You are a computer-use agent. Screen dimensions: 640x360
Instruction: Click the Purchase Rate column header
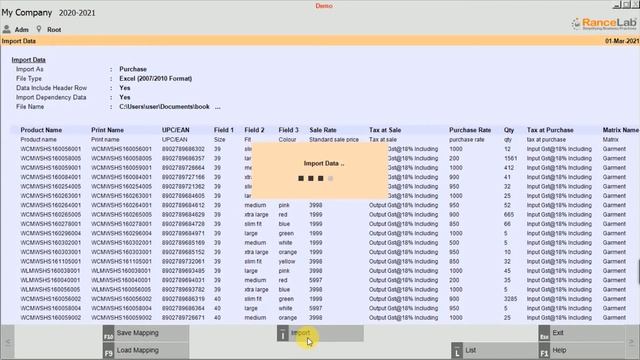(470, 130)
